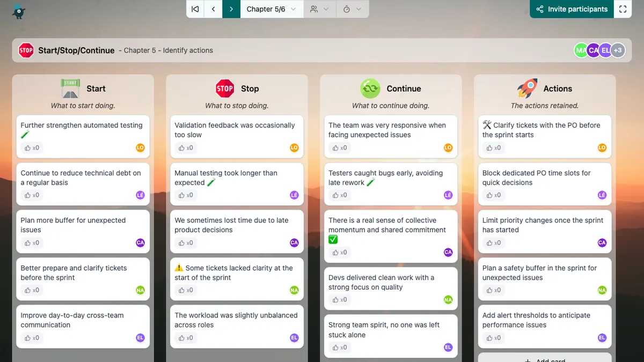Enter fullscreen mode icon
The width and height of the screenshot is (644, 362).
pyautogui.click(x=623, y=9)
